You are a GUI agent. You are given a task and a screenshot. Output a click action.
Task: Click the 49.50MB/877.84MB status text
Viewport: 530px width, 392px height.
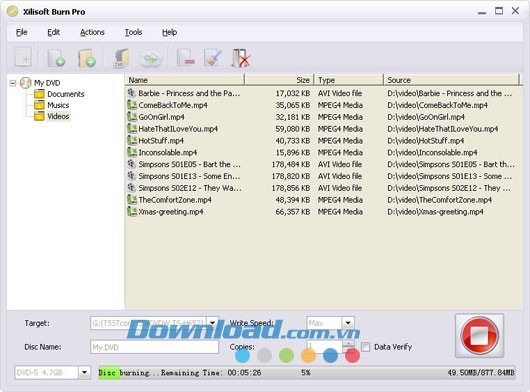point(481,373)
